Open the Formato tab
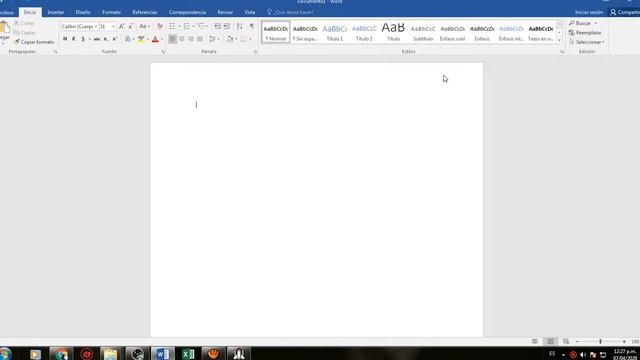The height and width of the screenshot is (360, 640). (x=111, y=12)
